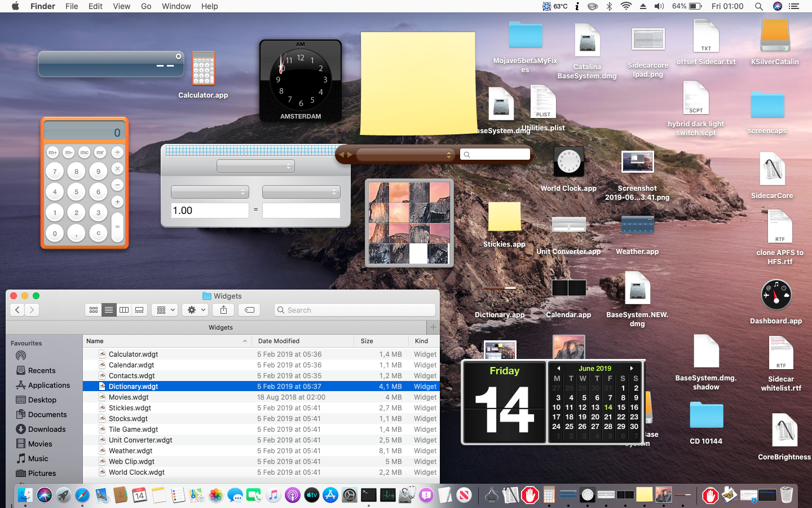Image resolution: width=812 pixels, height=508 pixels.
Task: Open Unit Converter target unit dropdown
Action: (301, 192)
